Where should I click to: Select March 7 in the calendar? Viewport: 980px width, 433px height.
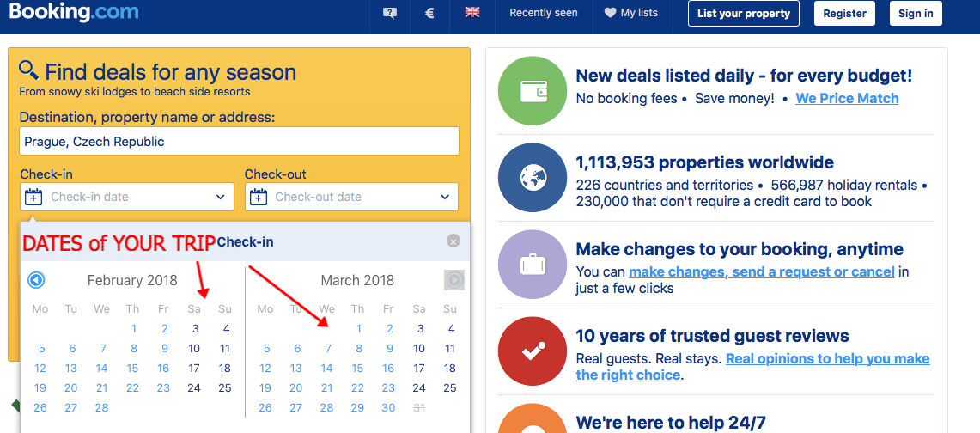pyautogui.click(x=328, y=349)
